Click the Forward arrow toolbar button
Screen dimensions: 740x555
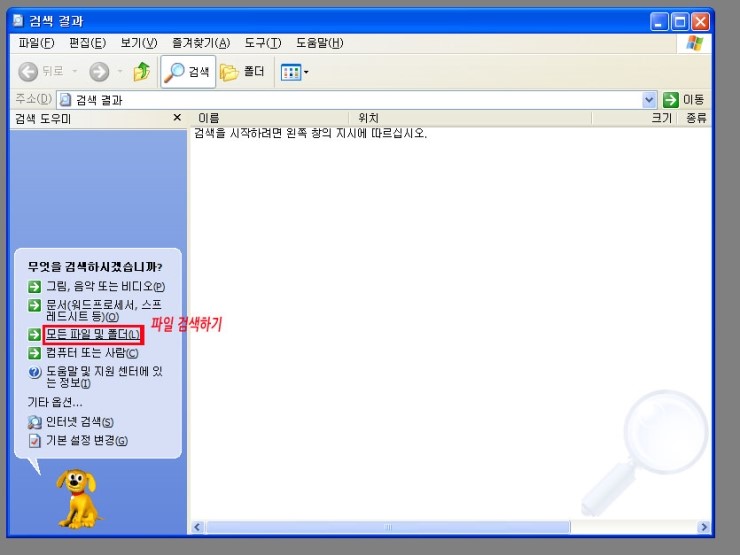point(98,72)
